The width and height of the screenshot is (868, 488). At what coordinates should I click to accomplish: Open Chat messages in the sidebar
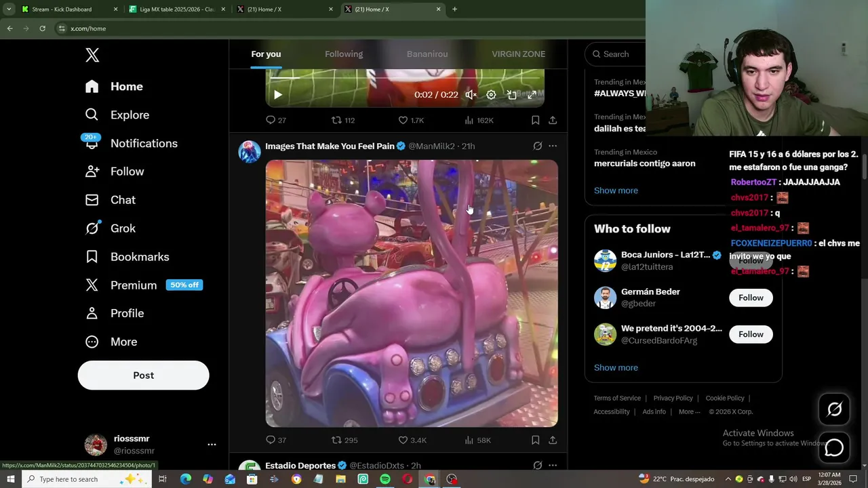click(x=111, y=200)
